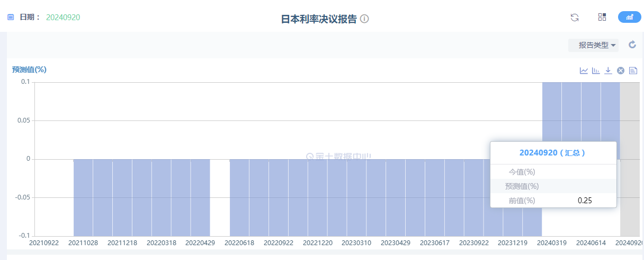Screen dimensions: 644x260
Task: Click the bar above 20240319
Action: coord(552,120)
